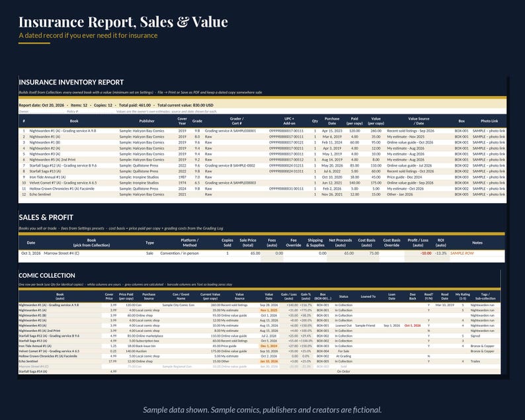Click the Tags / Sub-collection column header
Viewport: 525px width, 420px height.
485,296
